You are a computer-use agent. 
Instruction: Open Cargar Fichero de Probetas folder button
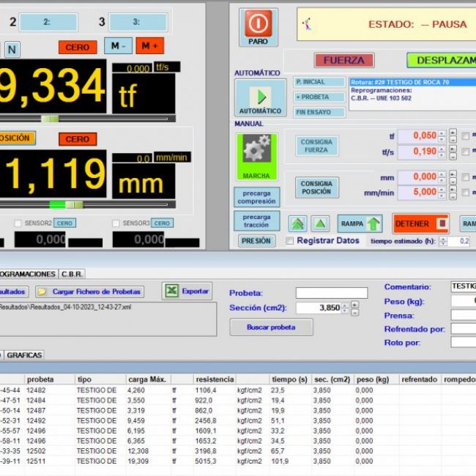click(89, 291)
